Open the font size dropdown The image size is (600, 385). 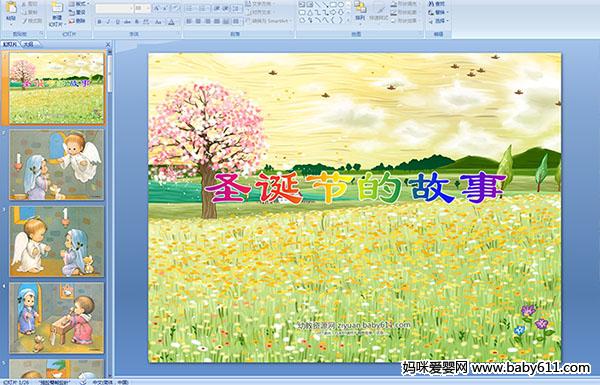point(142,8)
